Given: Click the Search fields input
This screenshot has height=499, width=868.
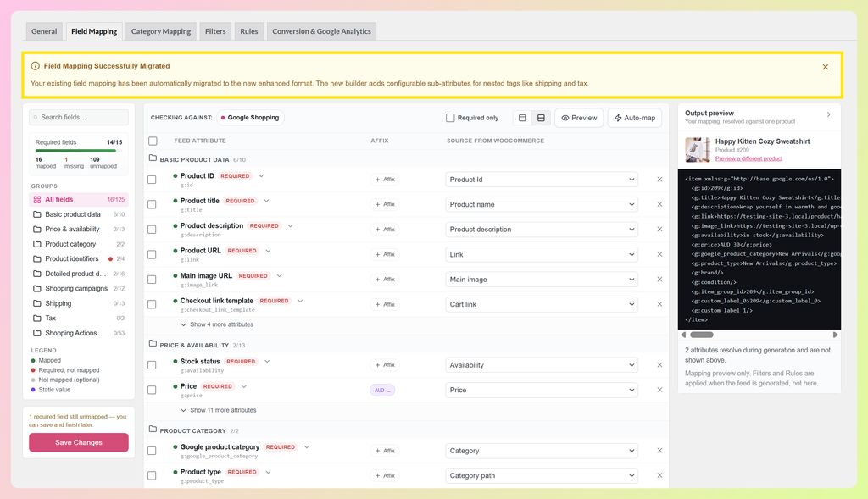Looking at the screenshot, I should [79, 117].
